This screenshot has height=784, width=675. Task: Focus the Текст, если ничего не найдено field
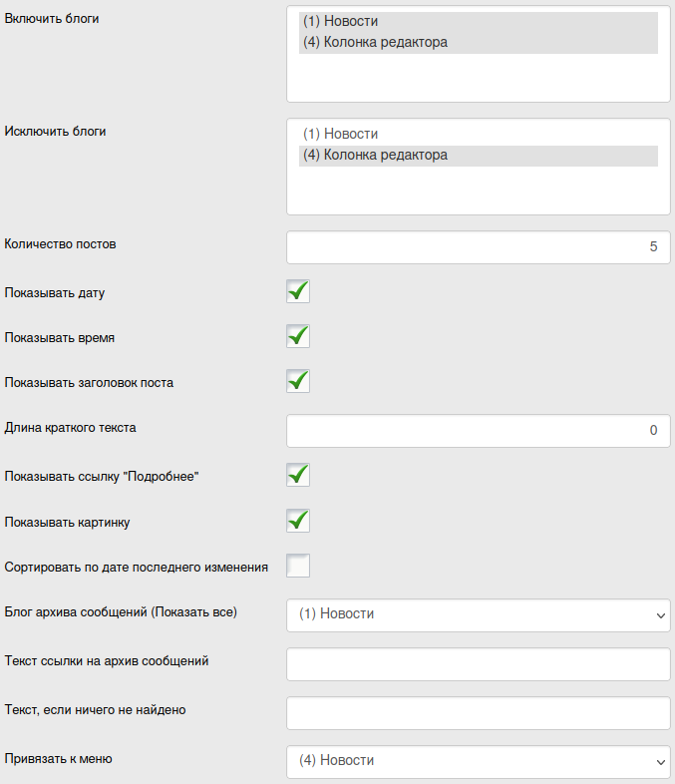click(478, 713)
